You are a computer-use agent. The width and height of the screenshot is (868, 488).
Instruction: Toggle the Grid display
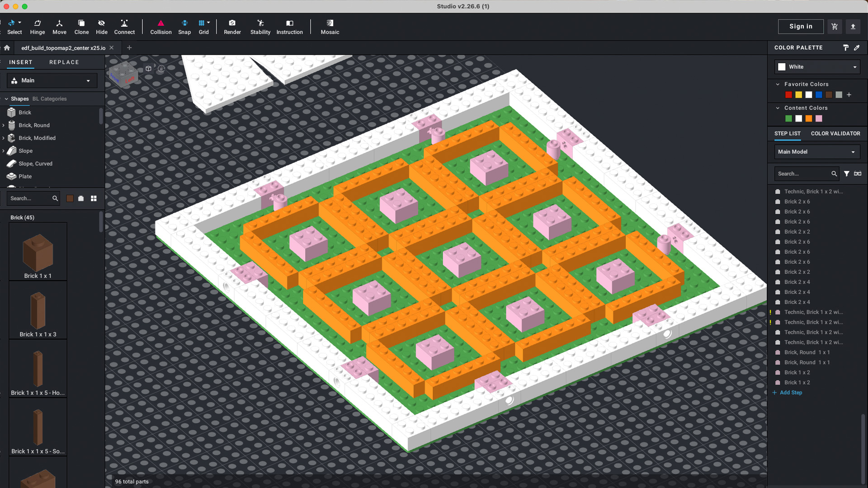[x=204, y=27]
